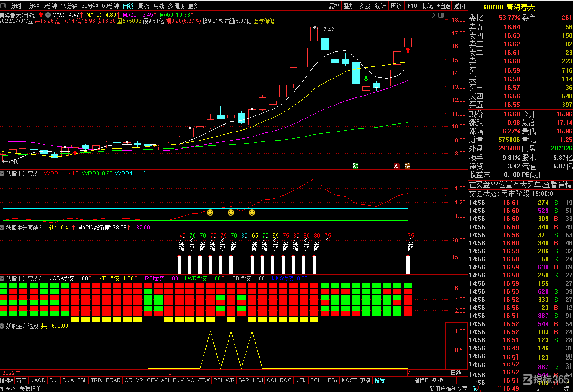
Task: Click the 多股 multi-stock button
Action: coord(365,6)
